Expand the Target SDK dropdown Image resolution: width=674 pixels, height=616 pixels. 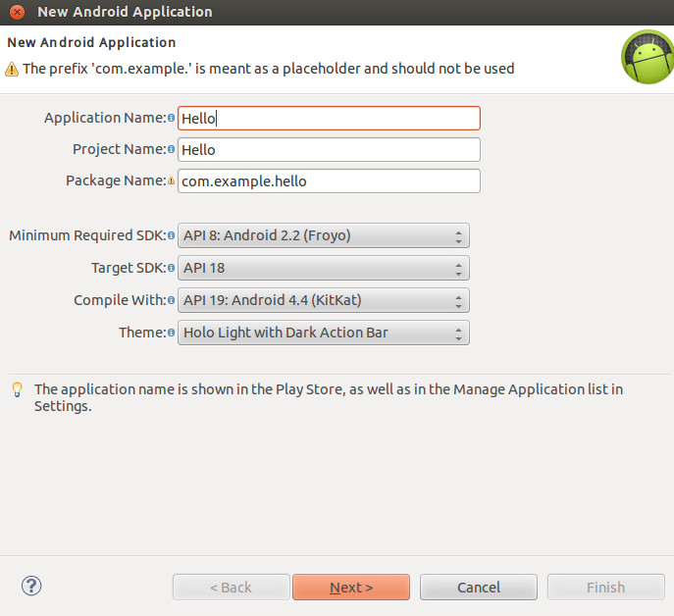pos(324,268)
